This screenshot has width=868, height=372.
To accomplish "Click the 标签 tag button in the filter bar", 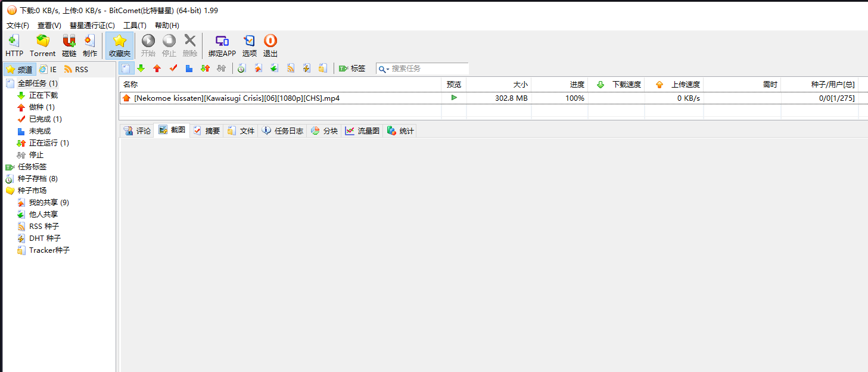I will click(352, 69).
